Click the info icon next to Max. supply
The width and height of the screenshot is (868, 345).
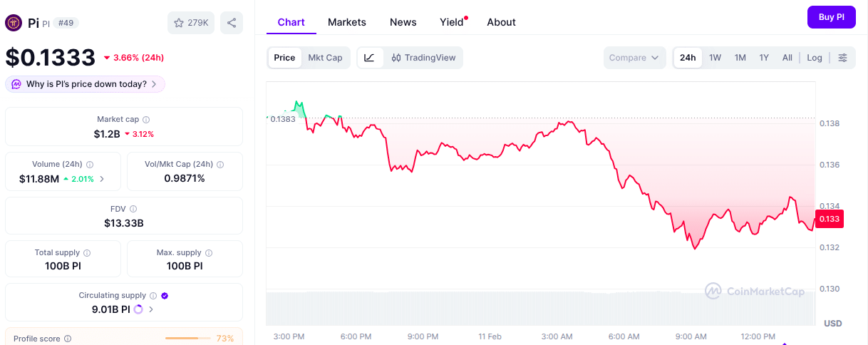point(209,253)
